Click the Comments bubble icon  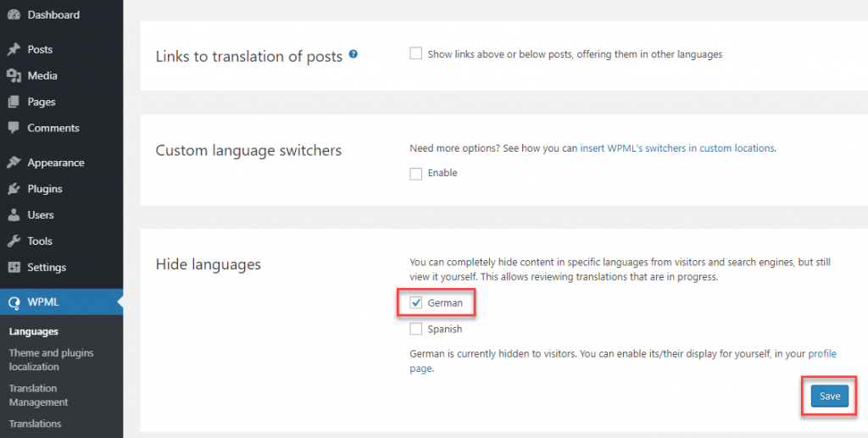point(14,128)
